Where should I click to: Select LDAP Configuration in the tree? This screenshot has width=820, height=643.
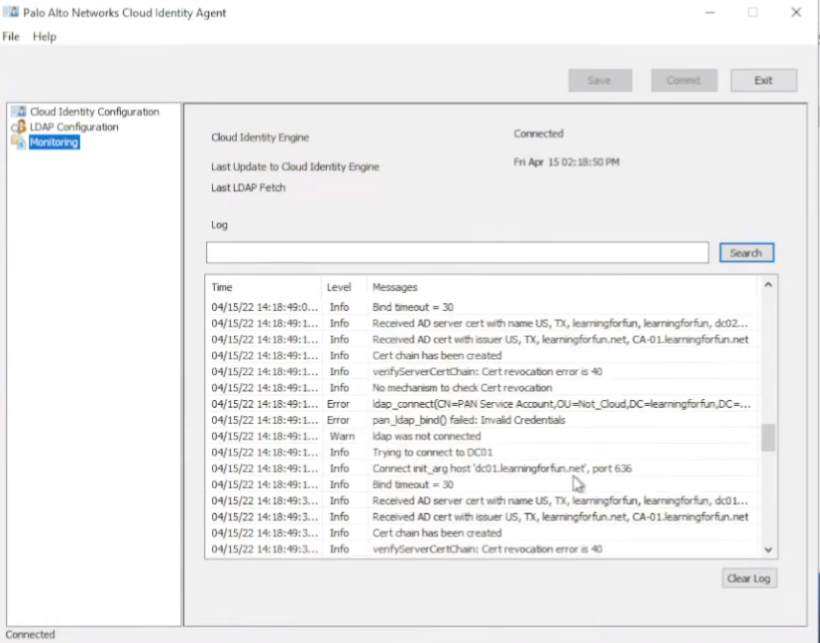point(74,127)
